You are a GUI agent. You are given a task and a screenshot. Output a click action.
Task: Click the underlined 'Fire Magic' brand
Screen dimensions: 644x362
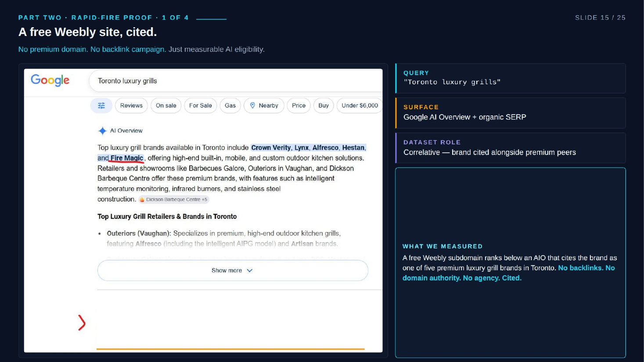(127, 158)
